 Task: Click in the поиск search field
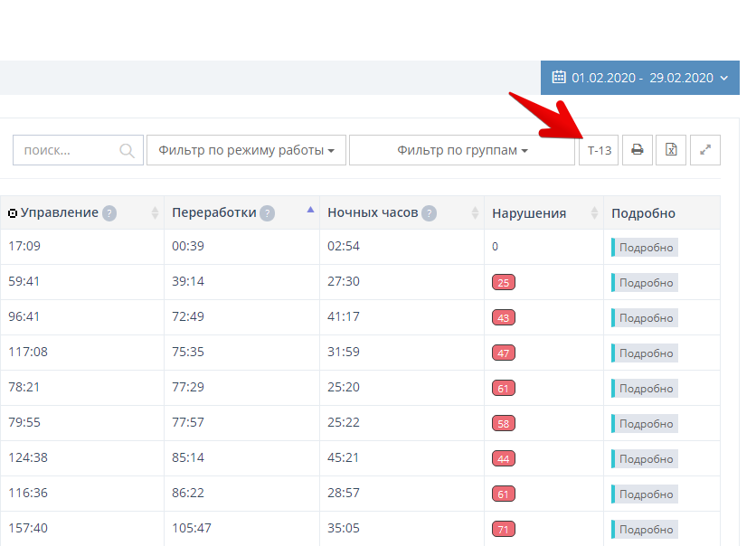(x=68, y=150)
